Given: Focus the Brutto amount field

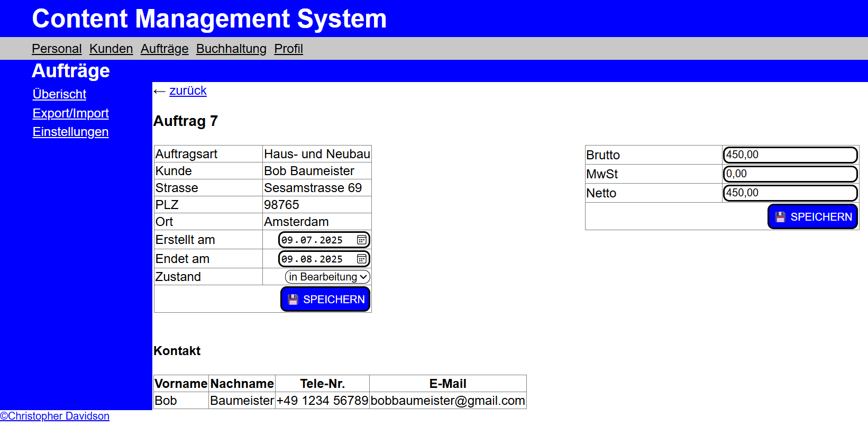Looking at the screenshot, I should (790, 155).
